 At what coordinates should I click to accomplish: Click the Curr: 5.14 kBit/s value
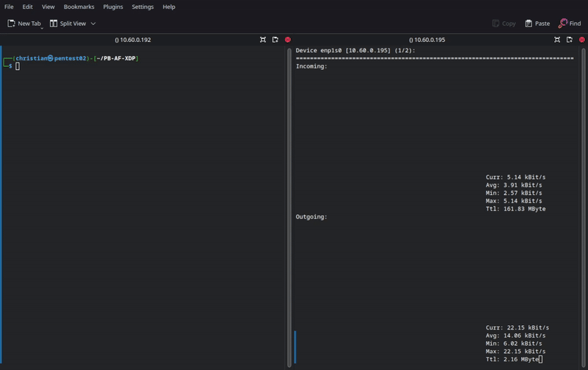[516, 177]
